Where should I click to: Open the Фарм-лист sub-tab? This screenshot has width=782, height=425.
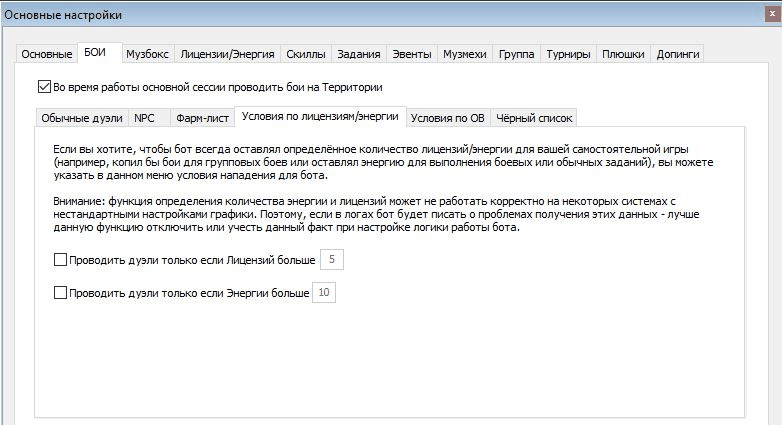(x=202, y=118)
